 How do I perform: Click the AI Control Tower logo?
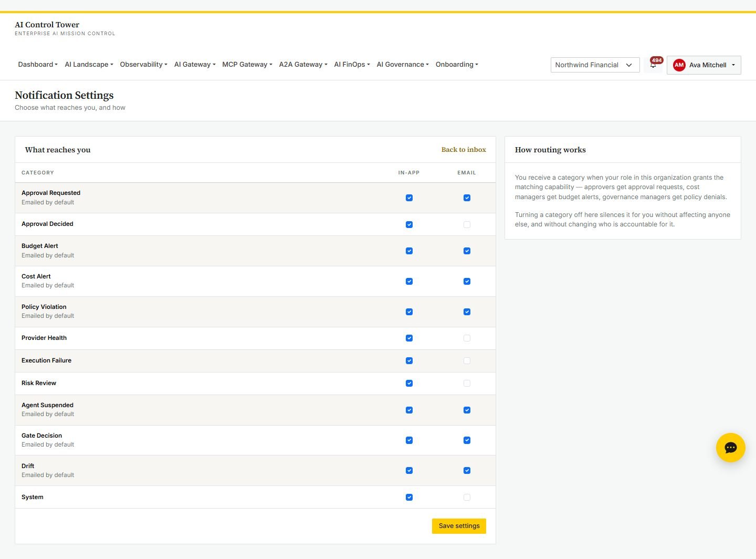coord(65,28)
